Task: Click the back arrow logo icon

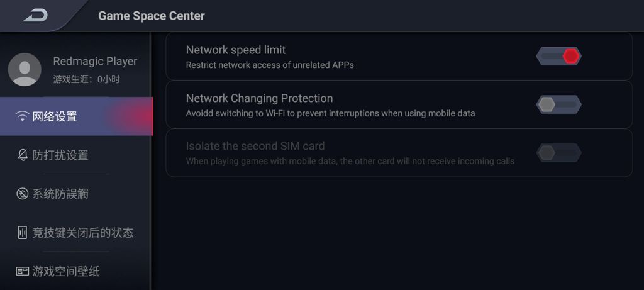Action: point(35,15)
